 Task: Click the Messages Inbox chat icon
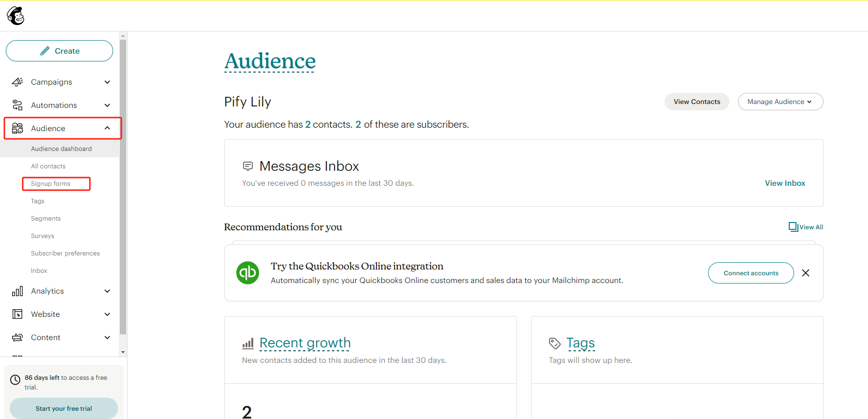click(248, 166)
